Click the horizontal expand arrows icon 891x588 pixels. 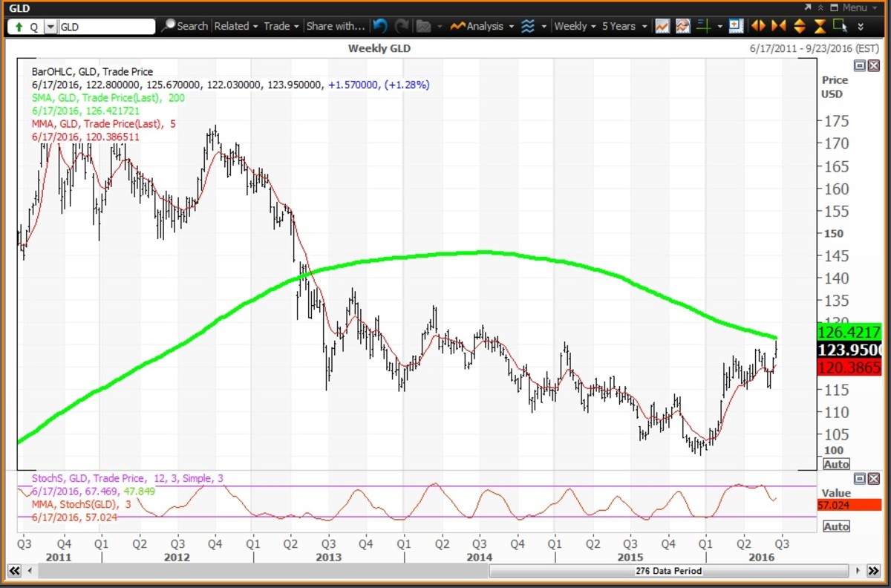coord(757,26)
